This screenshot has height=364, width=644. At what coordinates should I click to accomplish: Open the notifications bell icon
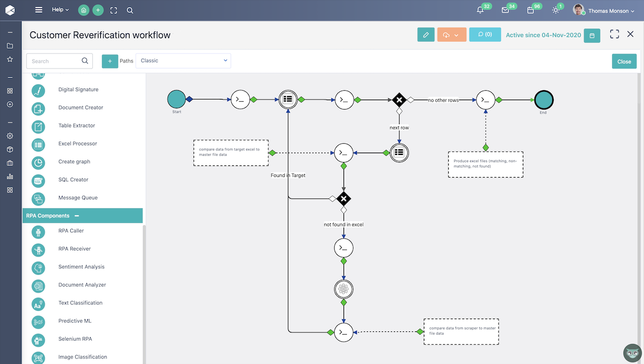(x=480, y=9)
